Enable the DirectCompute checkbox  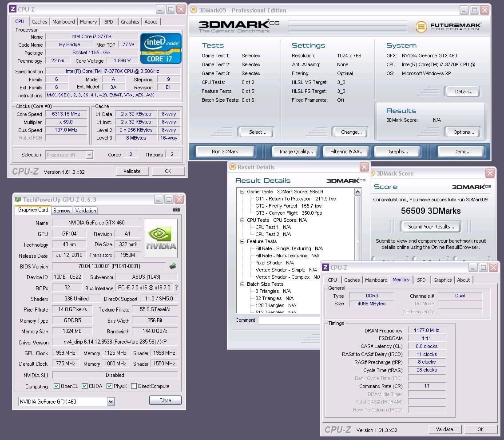[134, 386]
